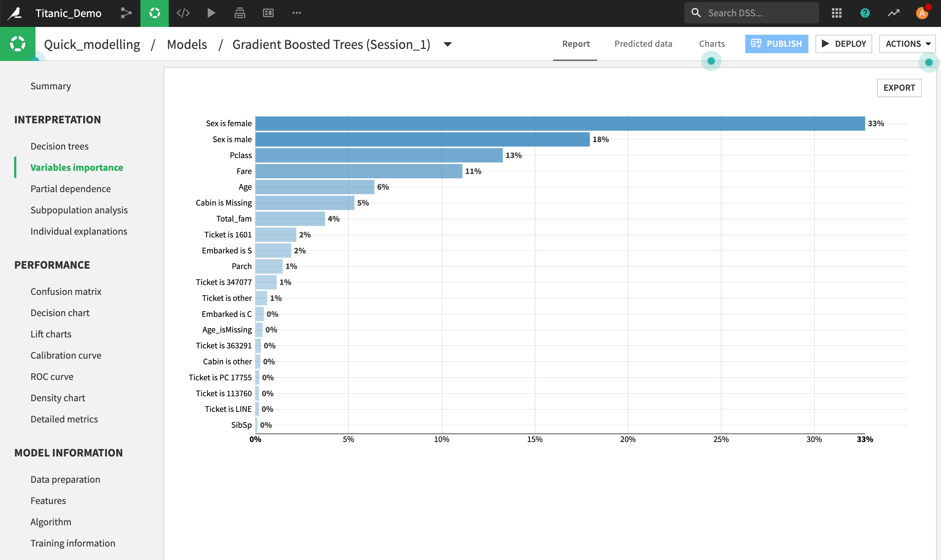Switch to the Predicted data tab
The image size is (941, 560).
pos(643,44)
